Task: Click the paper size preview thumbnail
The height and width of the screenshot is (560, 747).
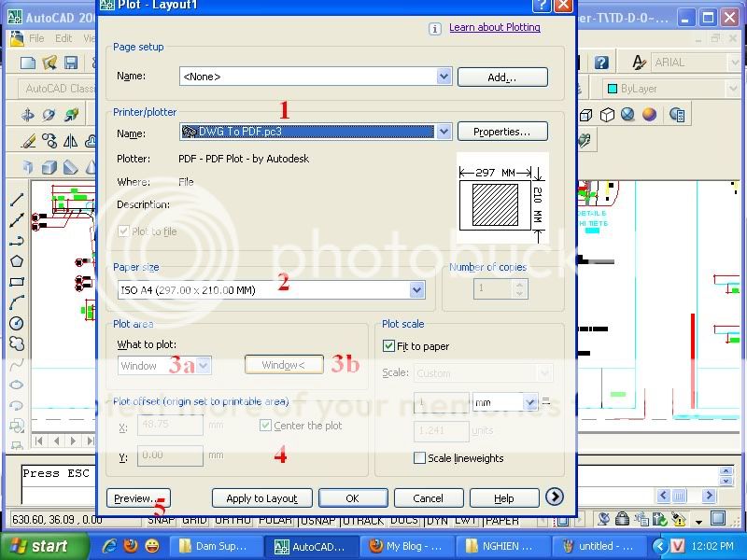Action: [502, 198]
